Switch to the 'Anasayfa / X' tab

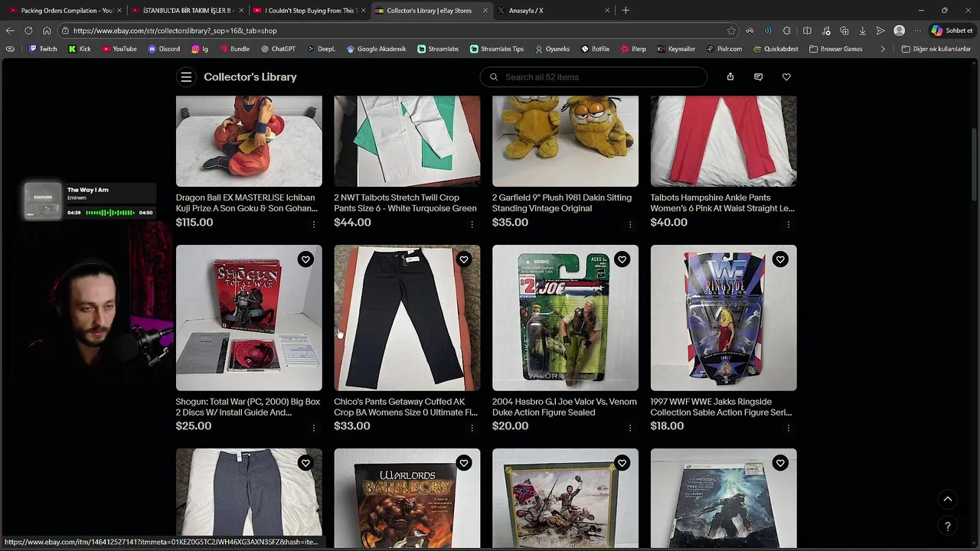coord(553,11)
